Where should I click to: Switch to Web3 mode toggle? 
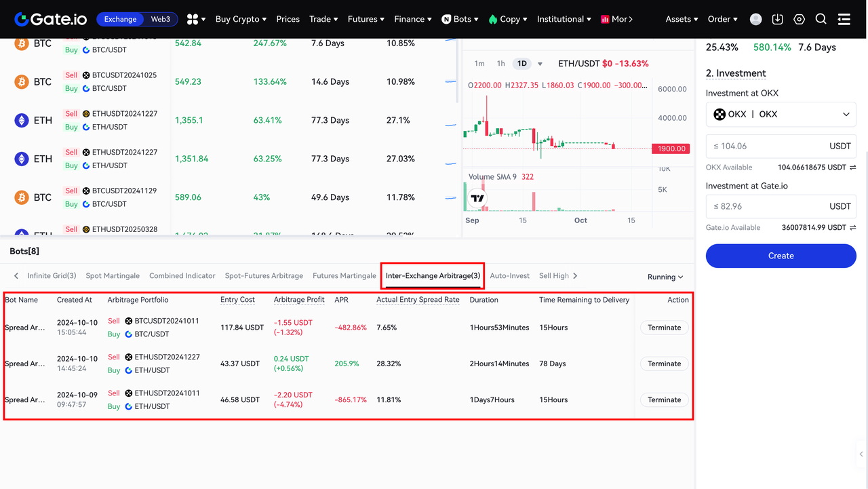[x=161, y=19]
